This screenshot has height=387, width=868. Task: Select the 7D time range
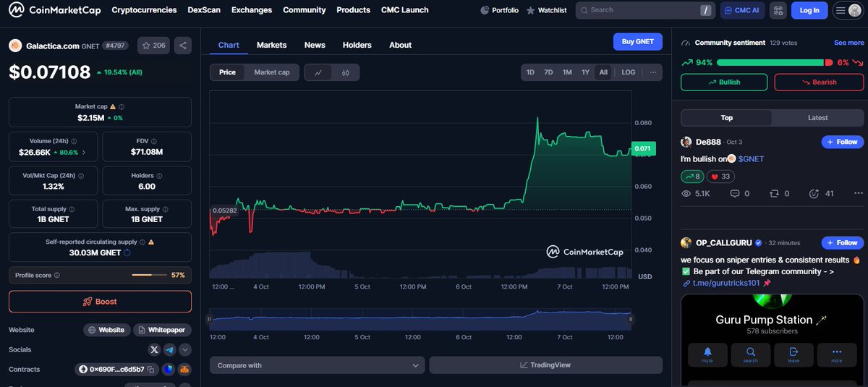(548, 72)
